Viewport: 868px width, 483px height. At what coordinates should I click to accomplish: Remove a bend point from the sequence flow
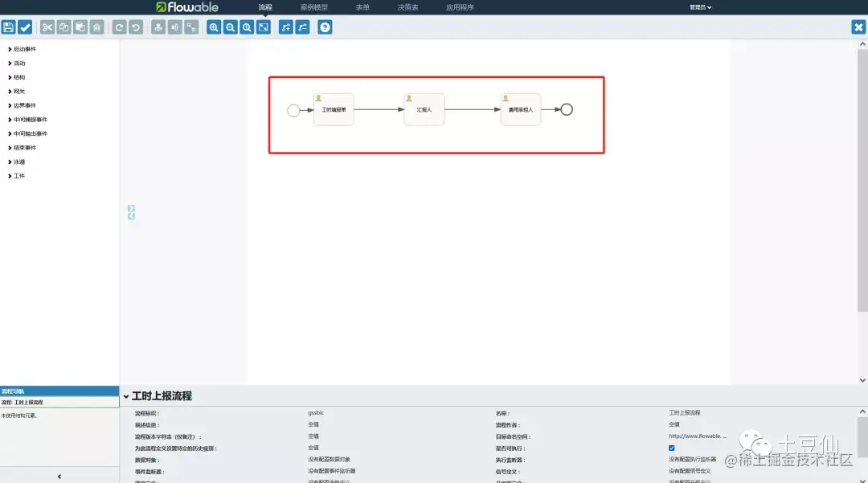click(x=302, y=27)
